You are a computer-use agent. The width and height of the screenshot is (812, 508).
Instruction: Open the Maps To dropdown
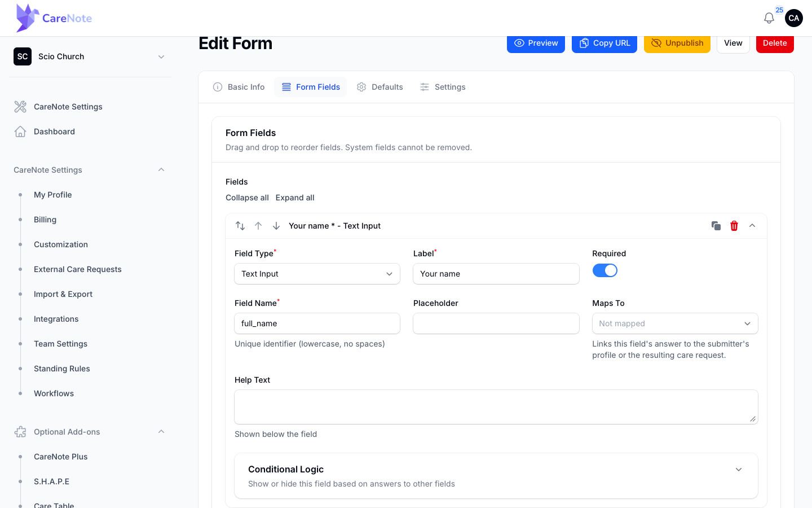[x=675, y=323]
